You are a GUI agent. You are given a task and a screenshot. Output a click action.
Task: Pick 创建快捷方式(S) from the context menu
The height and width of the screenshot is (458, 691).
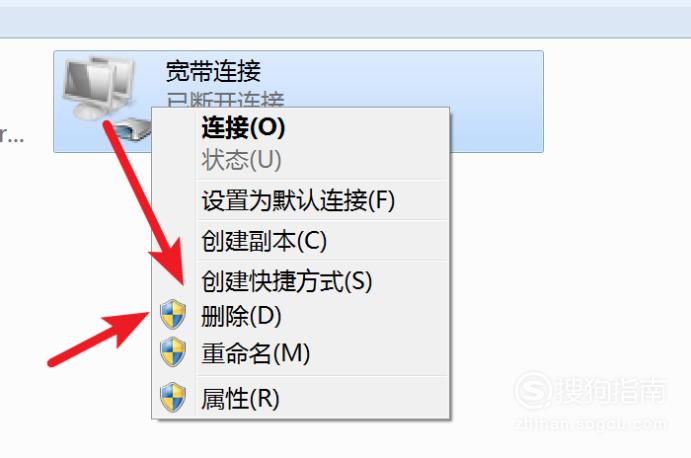click(287, 281)
